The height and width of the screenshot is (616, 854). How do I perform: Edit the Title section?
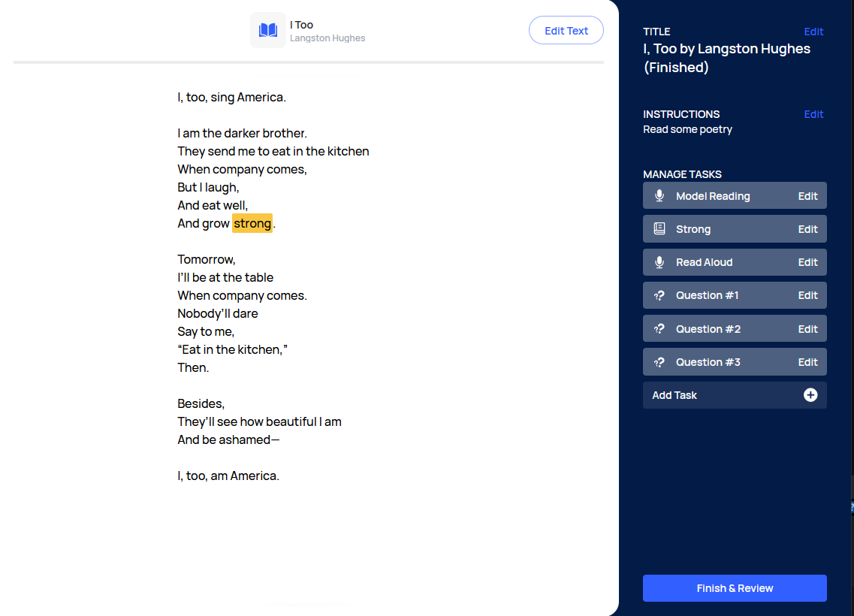pos(813,32)
